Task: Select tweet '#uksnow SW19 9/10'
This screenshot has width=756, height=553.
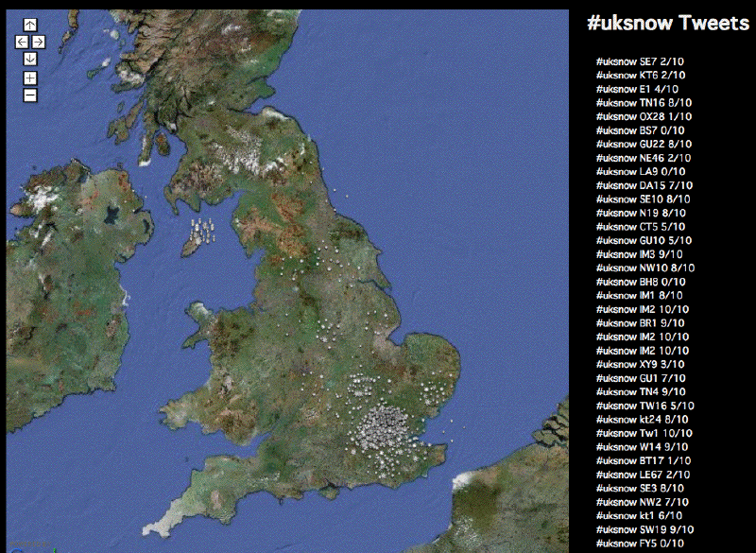Action: pyautogui.click(x=645, y=530)
